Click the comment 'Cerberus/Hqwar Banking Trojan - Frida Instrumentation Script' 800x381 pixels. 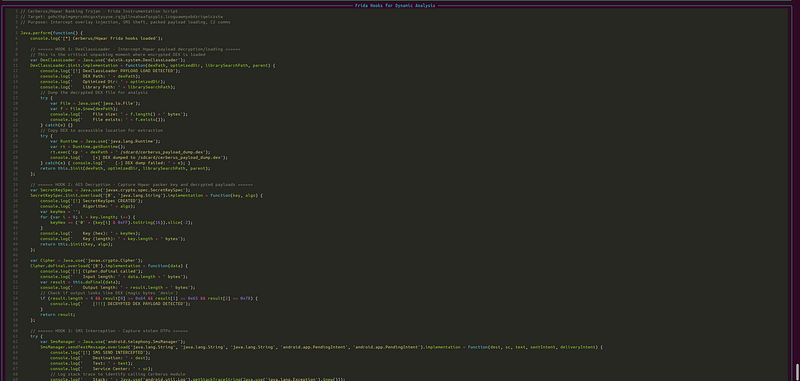pos(99,11)
